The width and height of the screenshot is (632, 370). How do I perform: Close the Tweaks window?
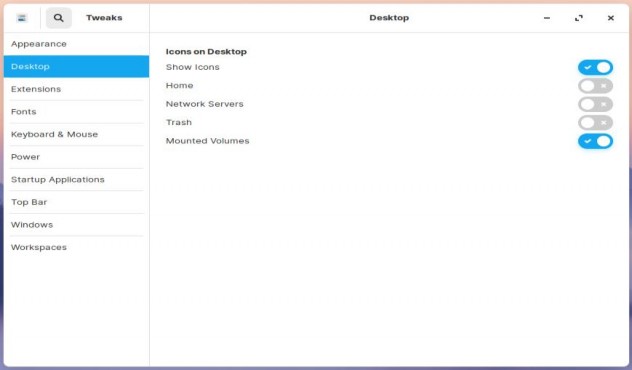(x=611, y=18)
